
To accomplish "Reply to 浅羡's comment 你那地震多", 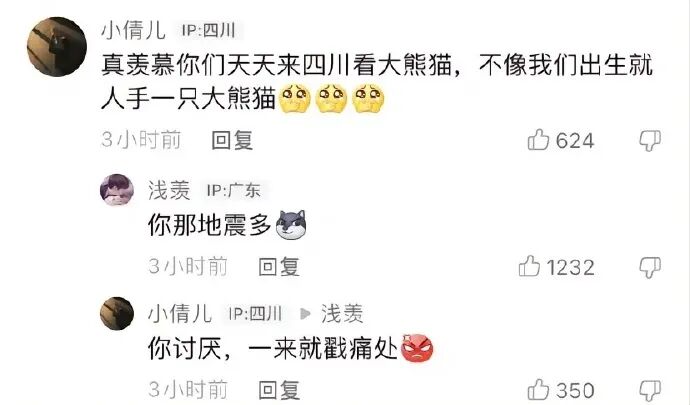I will coord(279,267).
